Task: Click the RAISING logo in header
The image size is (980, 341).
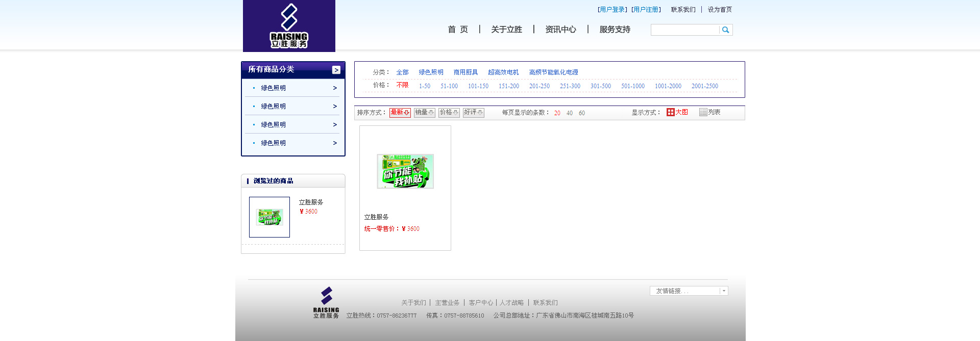Action: [289, 26]
